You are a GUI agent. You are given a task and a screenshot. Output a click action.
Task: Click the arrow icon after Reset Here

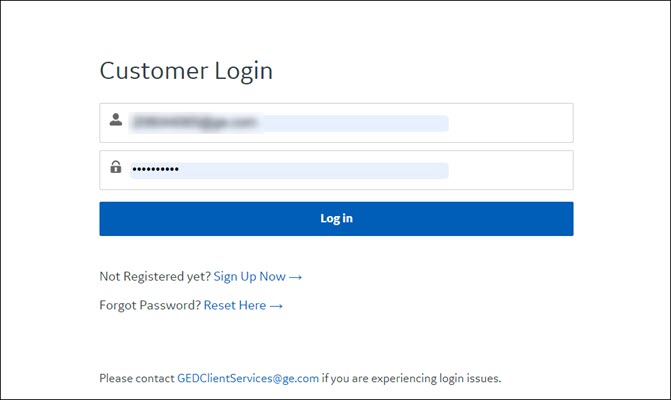click(276, 306)
